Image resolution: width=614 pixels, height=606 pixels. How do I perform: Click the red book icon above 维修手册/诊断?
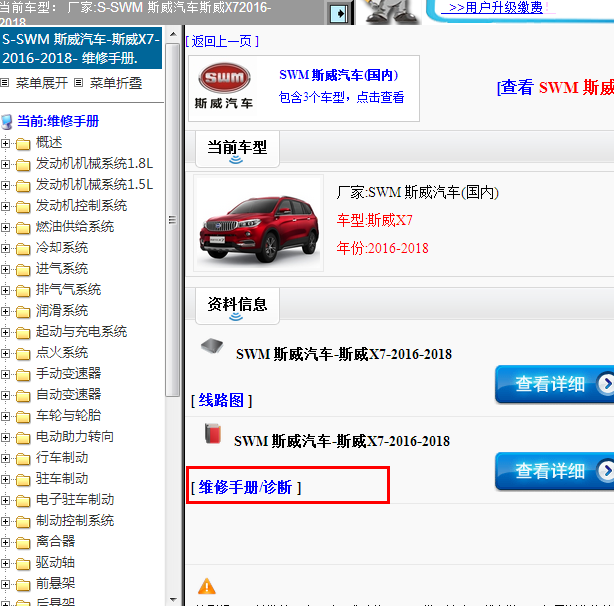(x=213, y=433)
